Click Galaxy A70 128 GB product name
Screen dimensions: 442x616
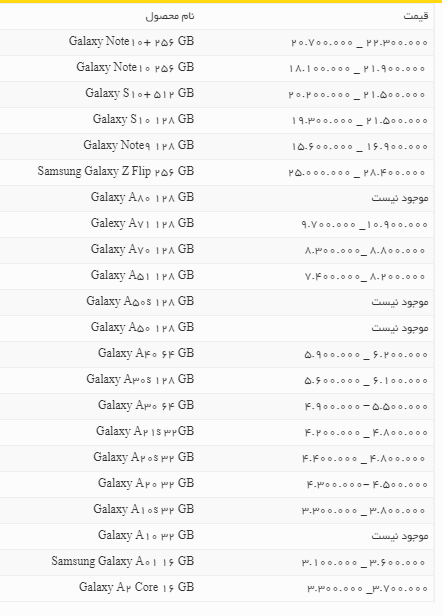coord(142,249)
